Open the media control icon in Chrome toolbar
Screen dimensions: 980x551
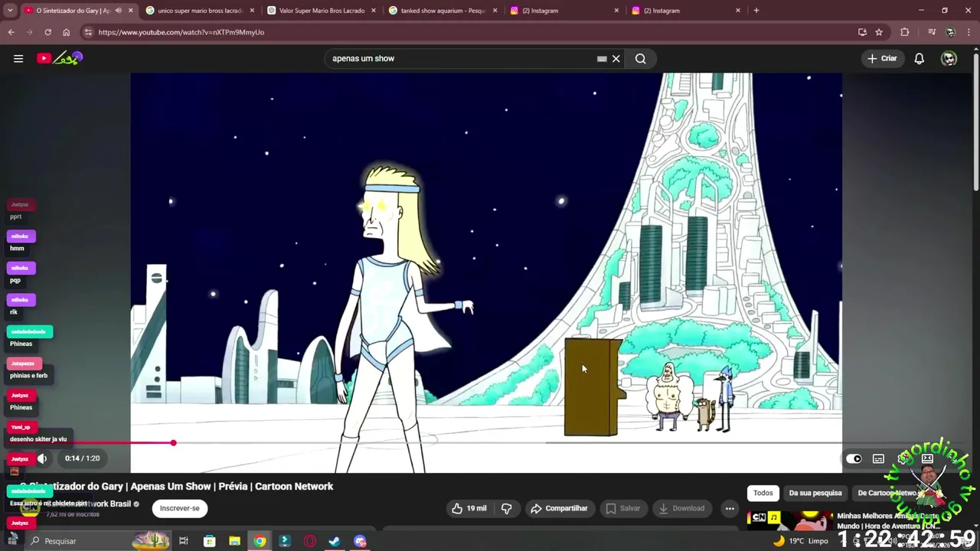(932, 32)
